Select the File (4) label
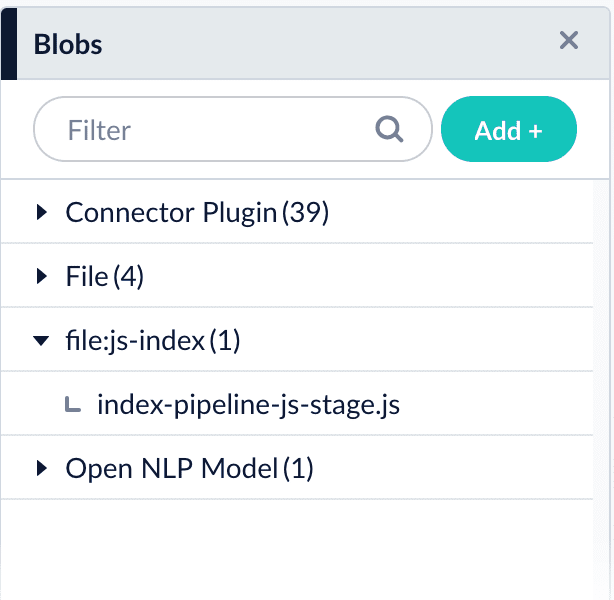The image size is (614, 600). click(x=105, y=277)
